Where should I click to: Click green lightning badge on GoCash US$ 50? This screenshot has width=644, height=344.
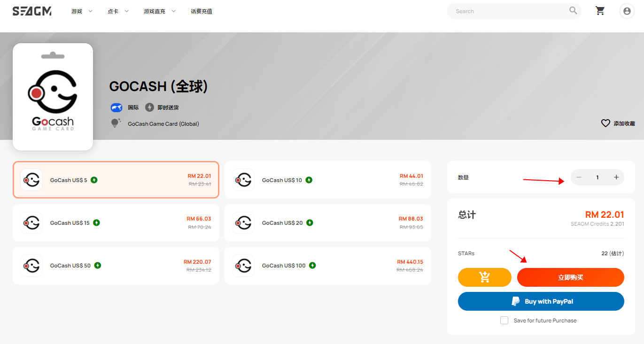(98, 265)
